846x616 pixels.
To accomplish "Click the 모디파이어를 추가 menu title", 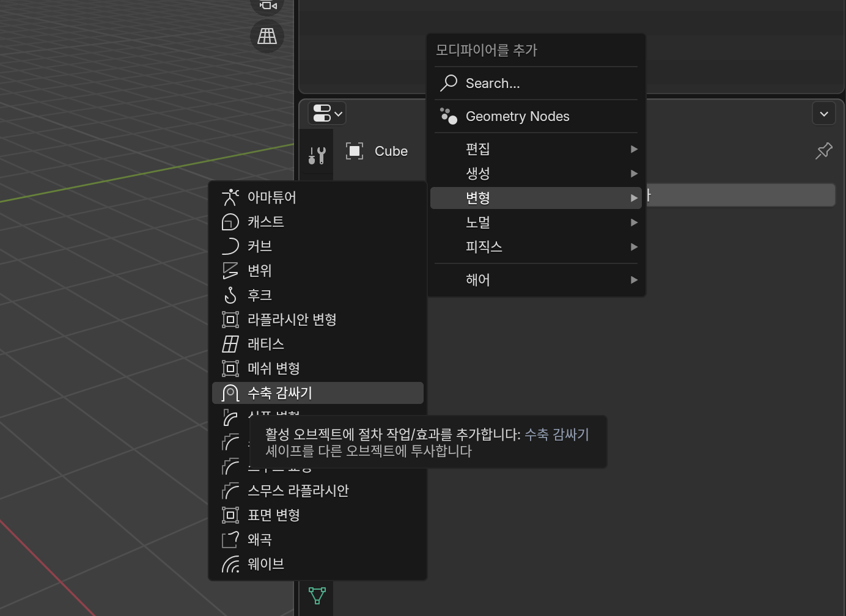I will (487, 50).
